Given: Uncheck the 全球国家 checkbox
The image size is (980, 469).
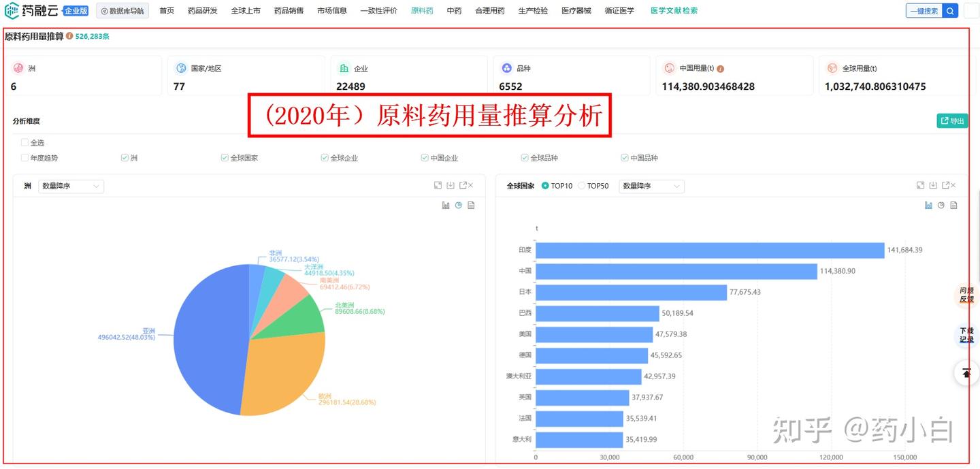Looking at the screenshot, I should pos(225,158).
